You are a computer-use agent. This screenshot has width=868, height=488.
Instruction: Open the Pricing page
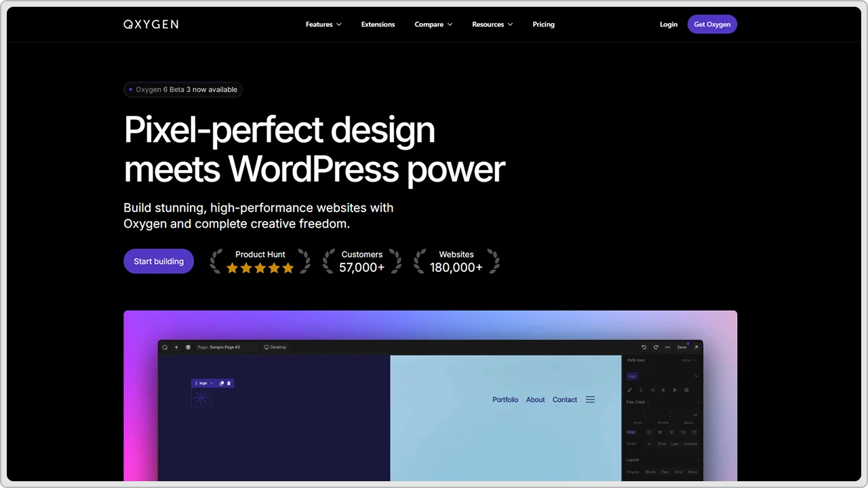tap(543, 24)
